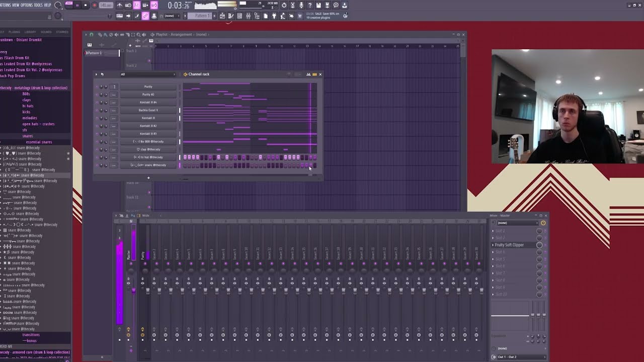
Task: Click the song position time display
Action: pyautogui.click(x=179, y=6)
